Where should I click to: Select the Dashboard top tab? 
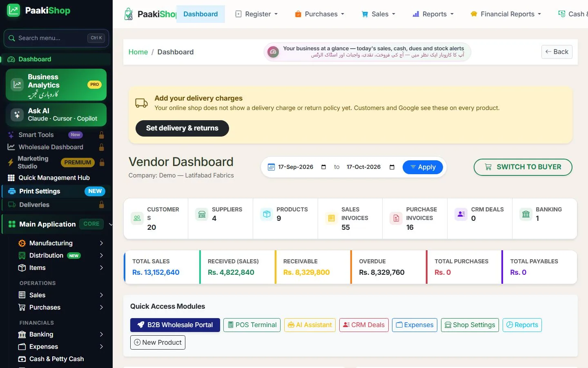200,14
